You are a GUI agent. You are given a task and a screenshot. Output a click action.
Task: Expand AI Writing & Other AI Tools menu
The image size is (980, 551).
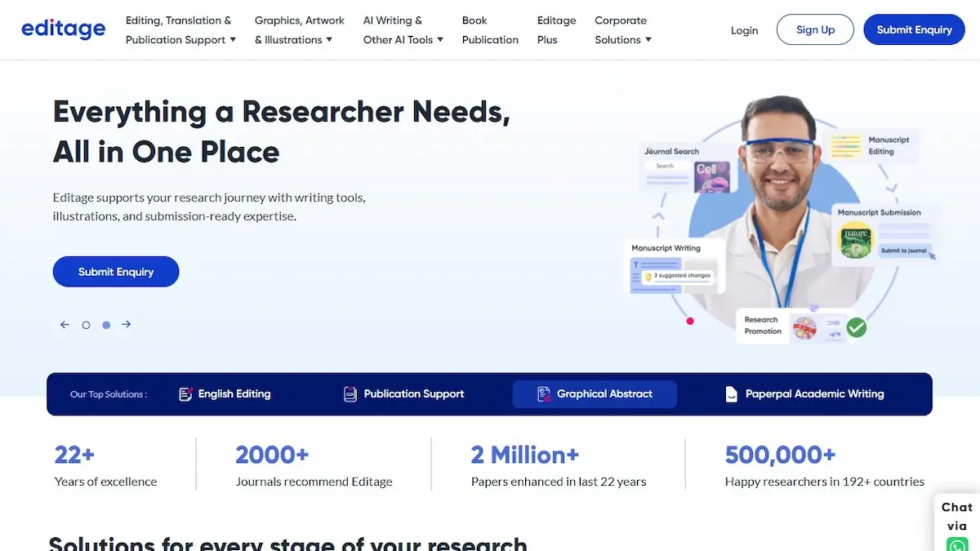coord(403,30)
